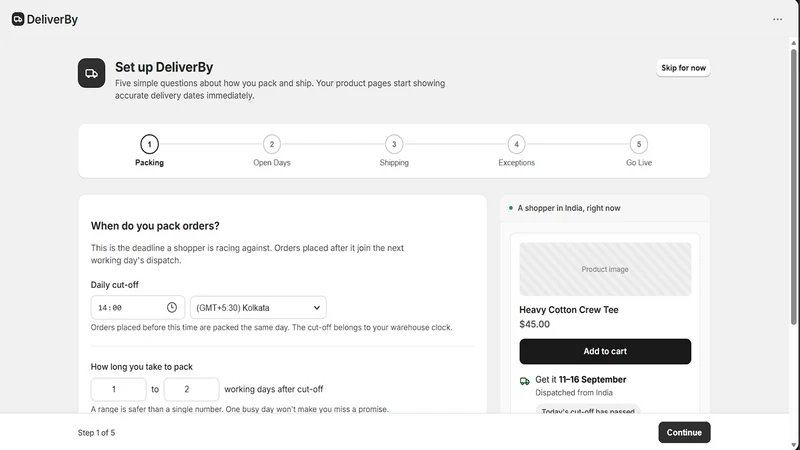Click 'working days after cut-off' text
Viewport: 800px width, 450px height.
click(273, 389)
